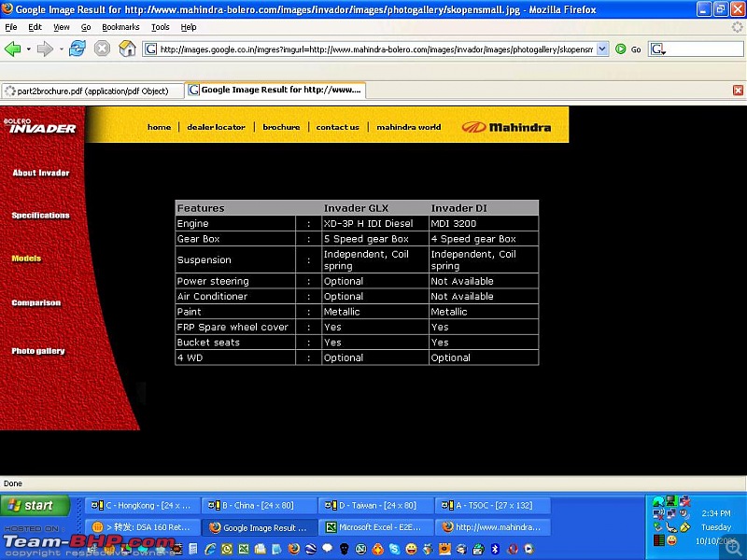Open the Windows start button
The image size is (747, 560).
[x=35, y=505]
